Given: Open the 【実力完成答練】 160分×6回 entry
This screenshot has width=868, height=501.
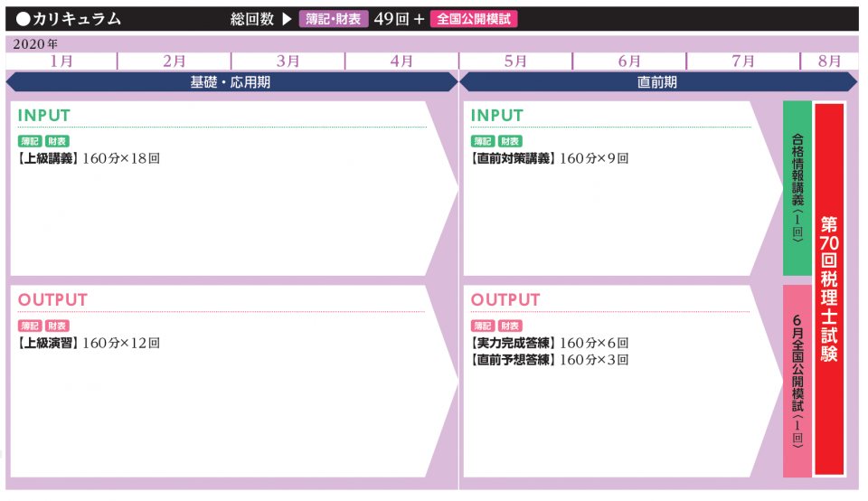Looking at the screenshot, I should 549,344.
